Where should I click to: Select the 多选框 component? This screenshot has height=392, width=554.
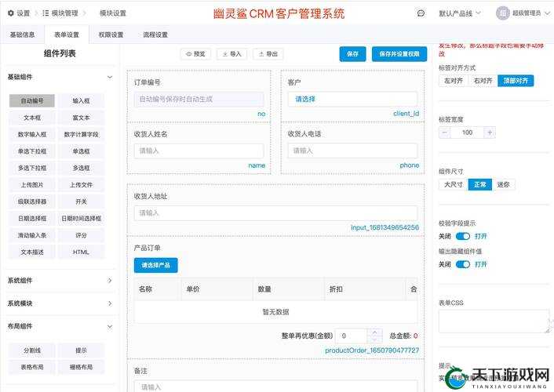tap(82, 168)
